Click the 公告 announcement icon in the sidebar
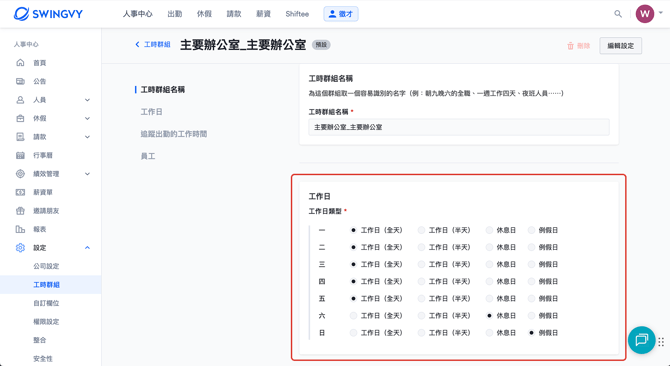This screenshot has width=670, height=366. (20, 81)
